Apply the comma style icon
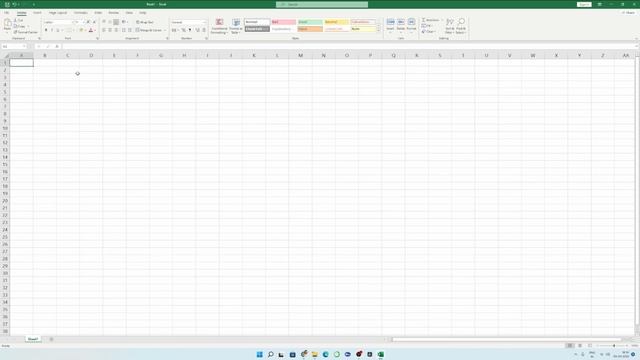Viewport: 640px width, 360px height. pos(190,30)
